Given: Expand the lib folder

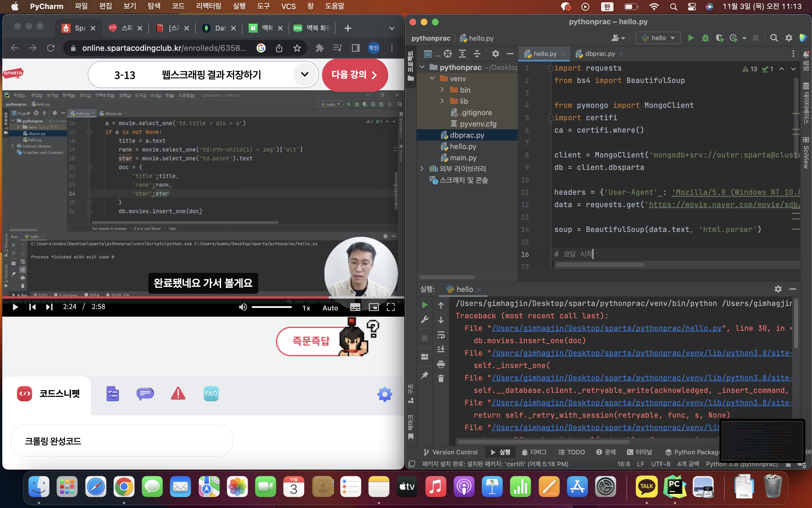Looking at the screenshot, I should pos(442,101).
